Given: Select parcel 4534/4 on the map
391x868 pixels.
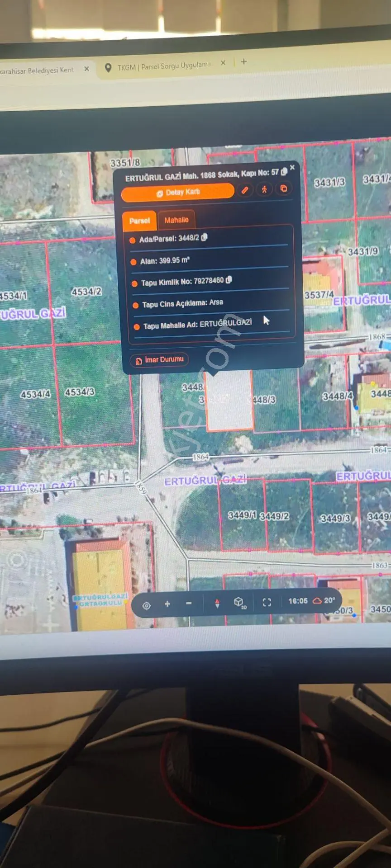Looking at the screenshot, I should 35,395.
